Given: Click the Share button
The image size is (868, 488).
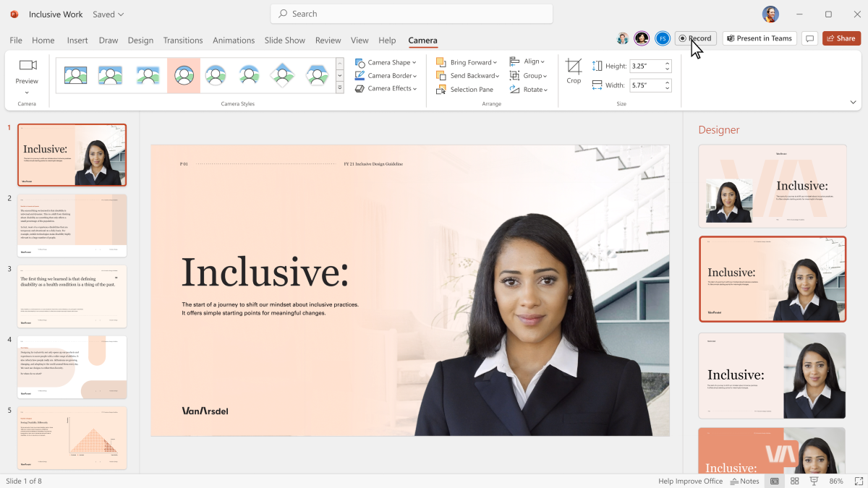Looking at the screenshot, I should [x=841, y=38].
